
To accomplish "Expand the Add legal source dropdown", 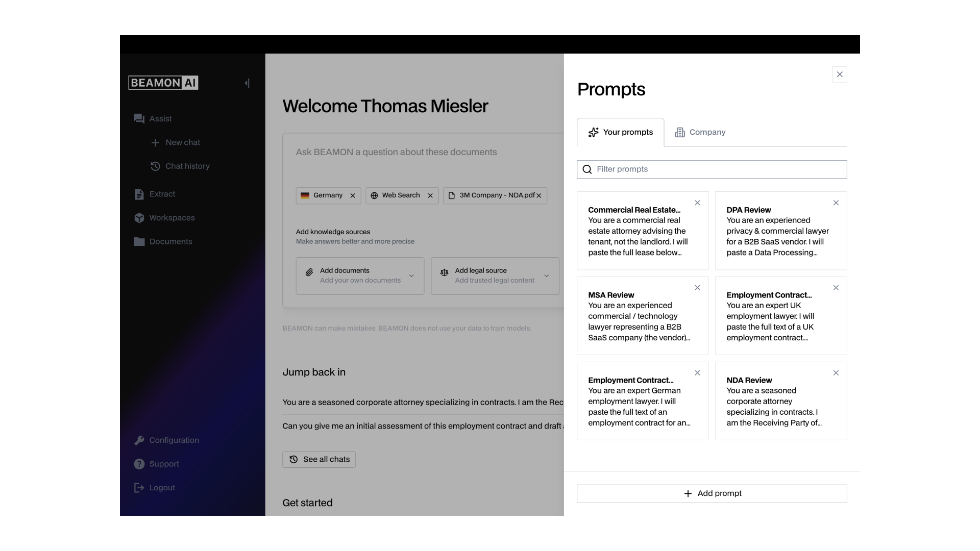I will point(547,276).
